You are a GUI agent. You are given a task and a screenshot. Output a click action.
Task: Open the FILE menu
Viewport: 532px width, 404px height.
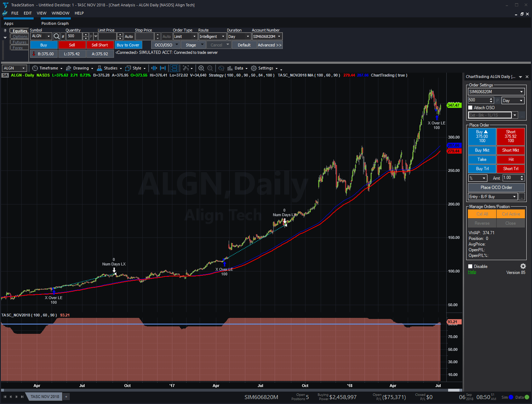15,13
